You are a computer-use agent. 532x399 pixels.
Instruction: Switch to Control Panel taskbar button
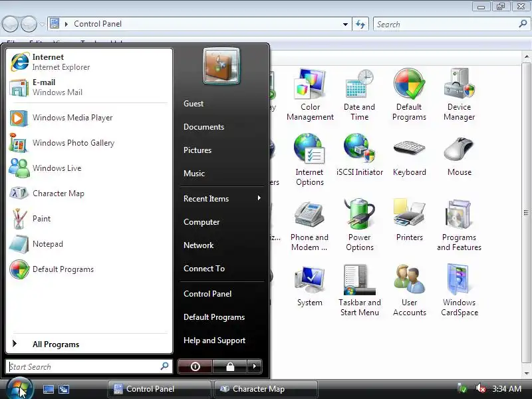click(159, 389)
